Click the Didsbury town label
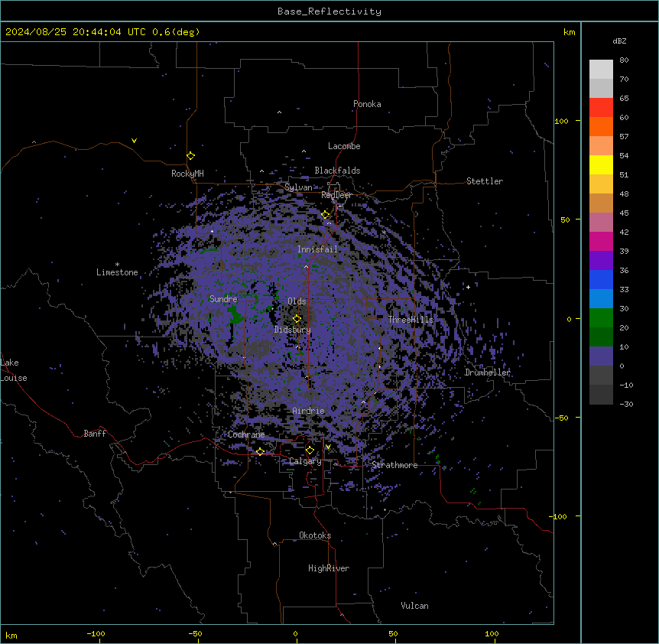This screenshot has height=644, width=659. point(293,330)
